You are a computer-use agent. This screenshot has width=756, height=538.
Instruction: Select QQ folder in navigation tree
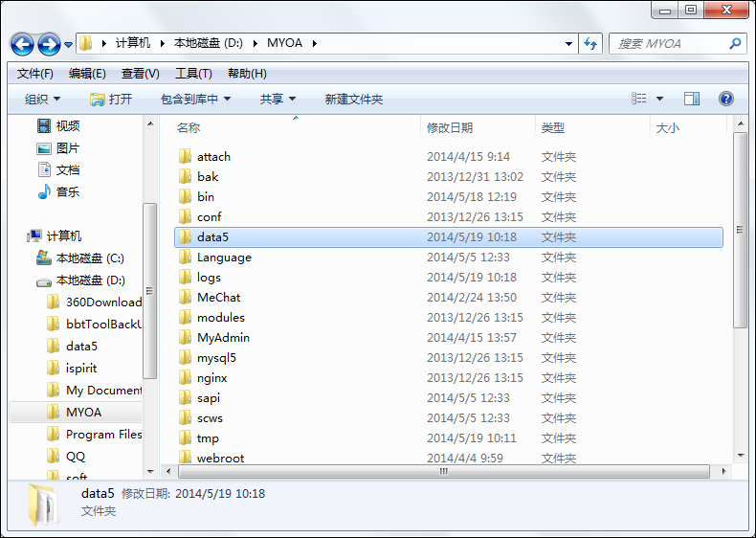pyautogui.click(x=66, y=457)
